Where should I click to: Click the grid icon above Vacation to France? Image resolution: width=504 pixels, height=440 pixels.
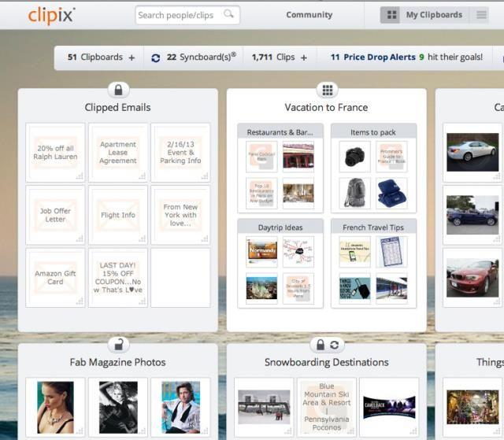click(328, 90)
